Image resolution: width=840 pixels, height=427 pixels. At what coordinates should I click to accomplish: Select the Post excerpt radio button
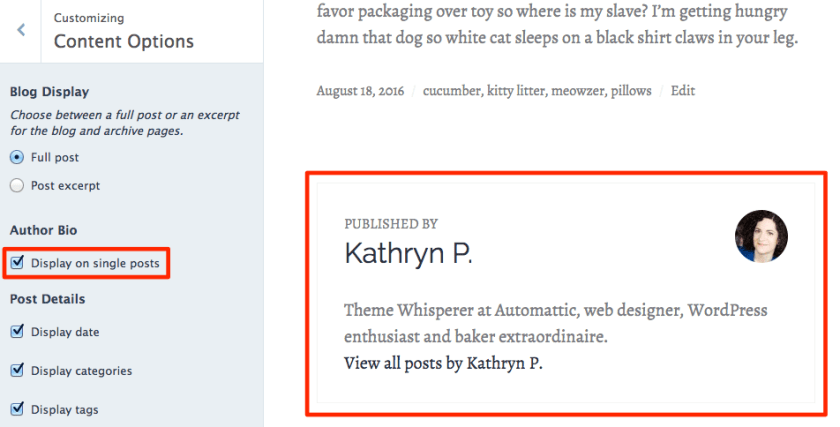click(16, 185)
